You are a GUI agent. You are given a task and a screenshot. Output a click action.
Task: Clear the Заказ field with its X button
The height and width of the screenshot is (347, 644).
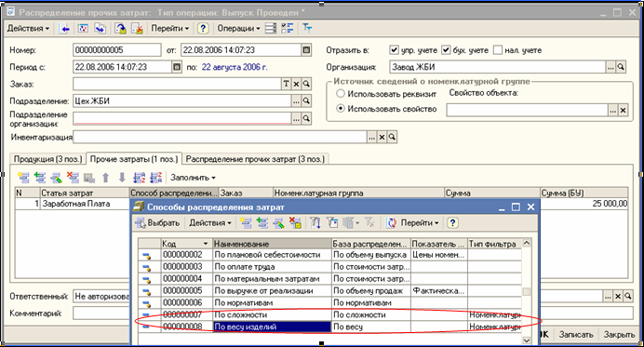click(x=296, y=84)
